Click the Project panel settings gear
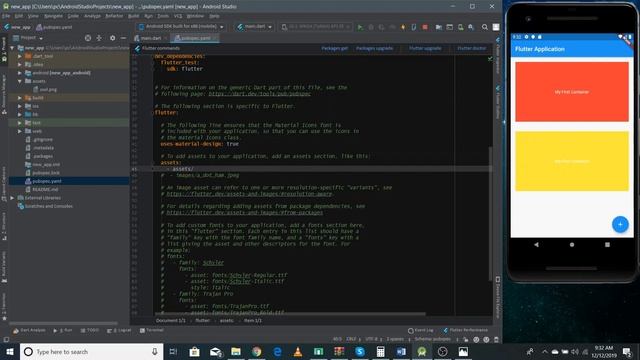Image resolution: width=640 pixels, height=360 pixels. [112, 38]
